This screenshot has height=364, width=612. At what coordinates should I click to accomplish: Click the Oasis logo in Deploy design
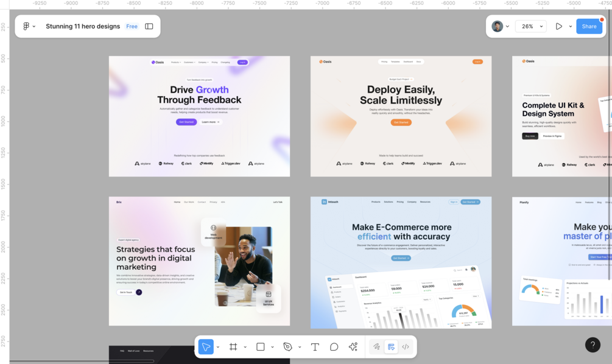[325, 61]
